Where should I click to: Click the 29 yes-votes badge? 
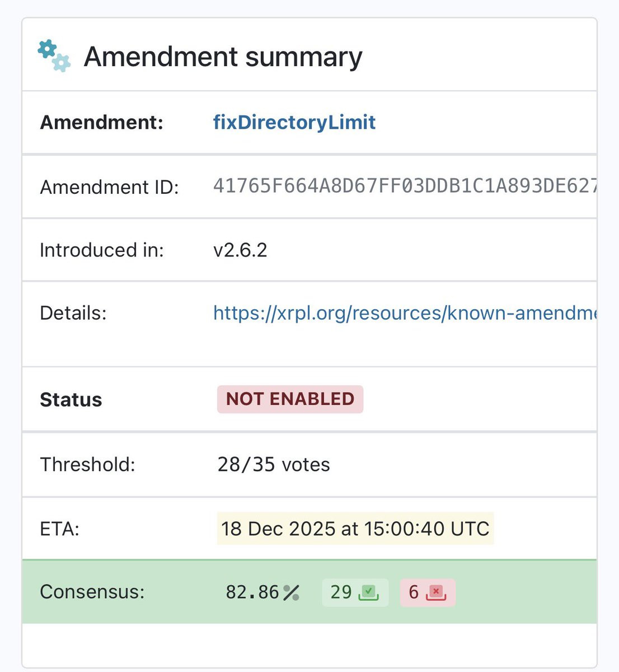355,592
